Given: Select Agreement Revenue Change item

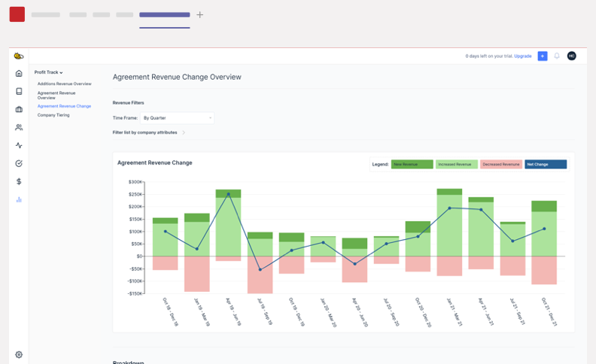Looking at the screenshot, I should click(64, 106).
